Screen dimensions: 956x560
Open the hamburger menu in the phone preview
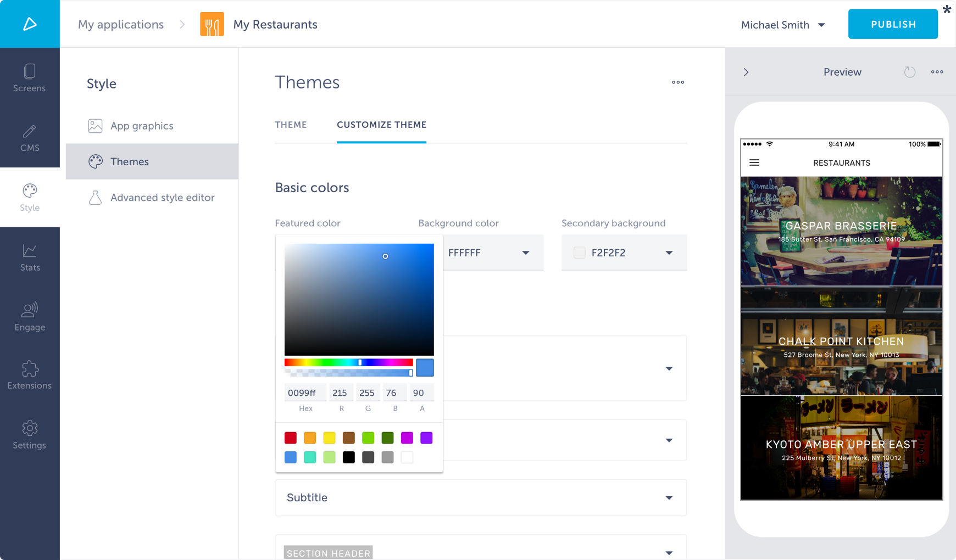pos(754,163)
